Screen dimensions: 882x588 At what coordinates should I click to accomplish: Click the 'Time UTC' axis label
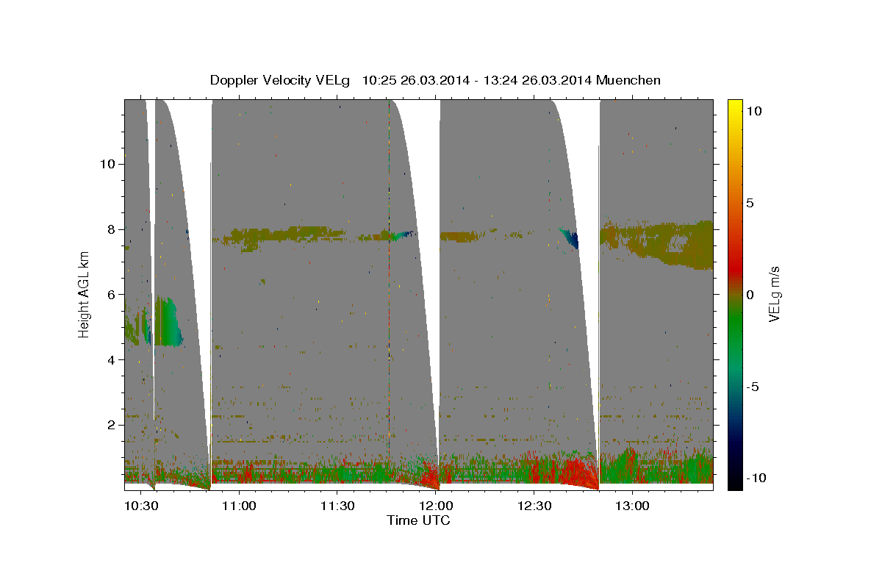[x=418, y=520]
